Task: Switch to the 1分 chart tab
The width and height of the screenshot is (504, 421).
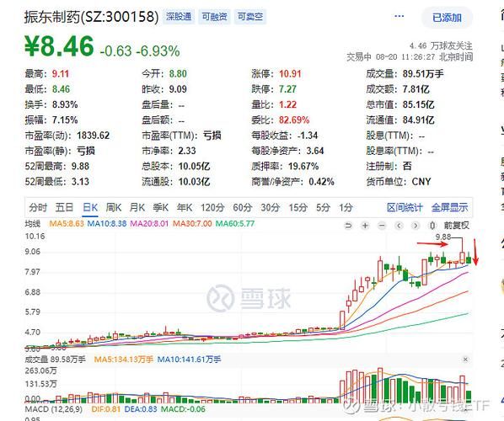Action: 346,207
